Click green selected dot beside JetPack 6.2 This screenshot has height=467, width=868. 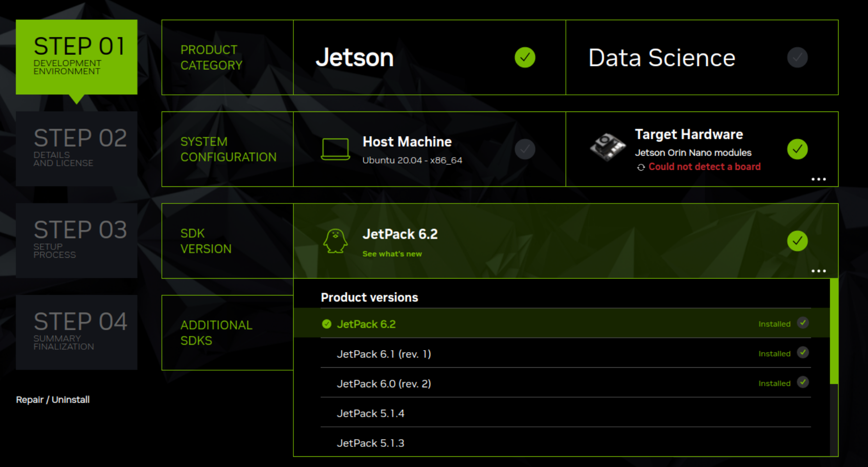[327, 324]
